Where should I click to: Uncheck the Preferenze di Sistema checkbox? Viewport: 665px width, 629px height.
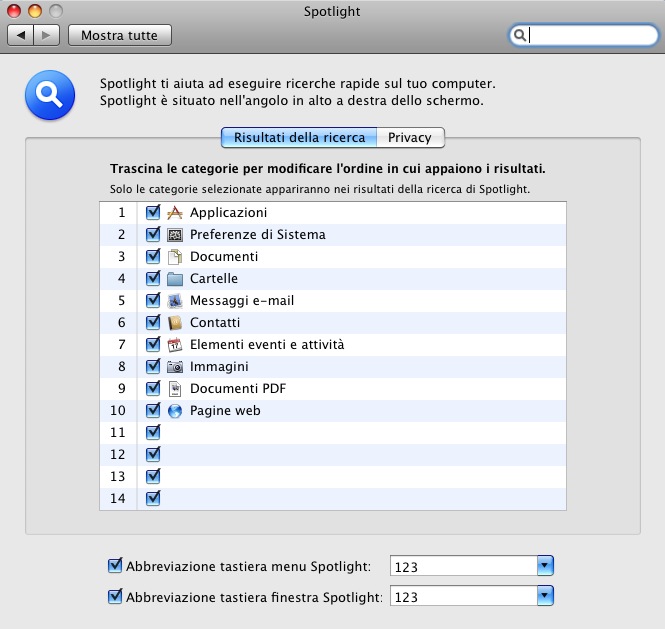153,234
